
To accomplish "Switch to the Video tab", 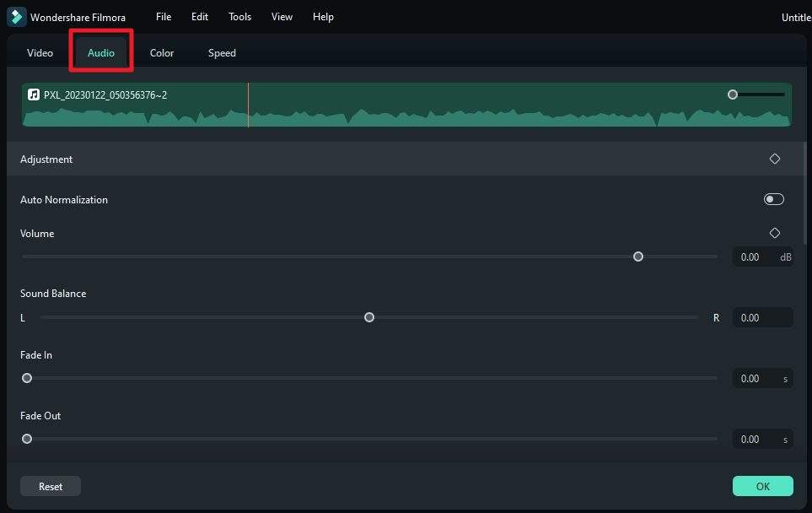I will (x=40, y=53).
